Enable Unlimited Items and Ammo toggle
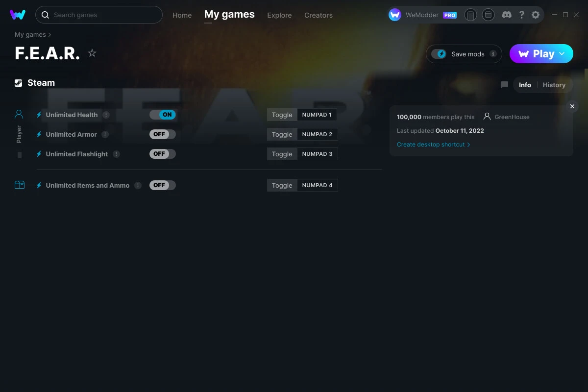588x392 pixels. pos(163,185)
